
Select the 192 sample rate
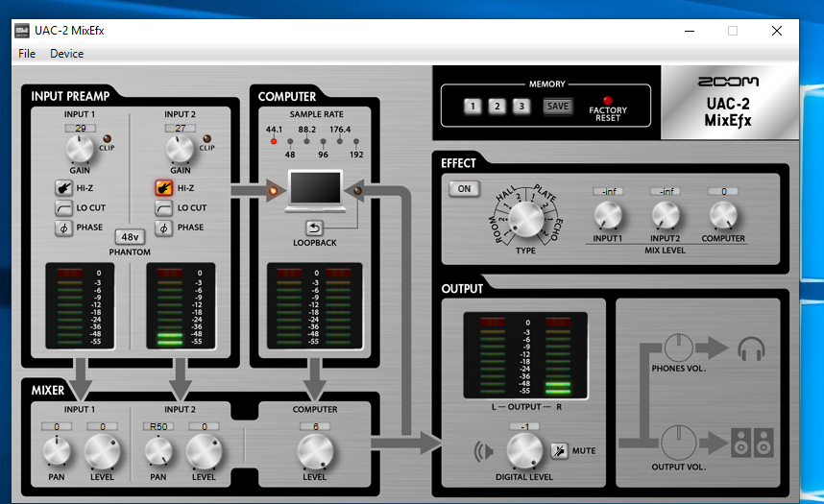[x=356, y=141]
